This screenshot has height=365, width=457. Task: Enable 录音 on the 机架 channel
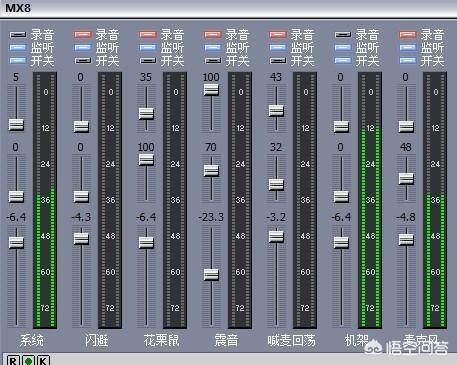click(343, 35)
